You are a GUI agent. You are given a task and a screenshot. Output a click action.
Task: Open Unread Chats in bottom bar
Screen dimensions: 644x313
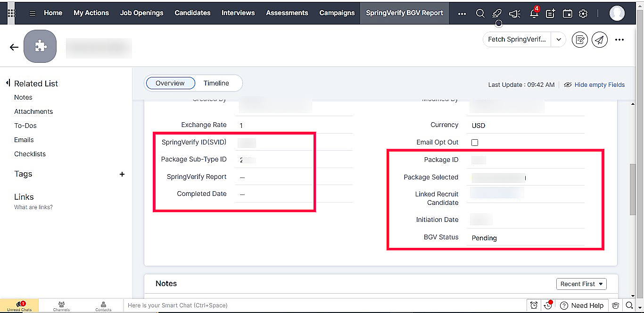(19, 306)
